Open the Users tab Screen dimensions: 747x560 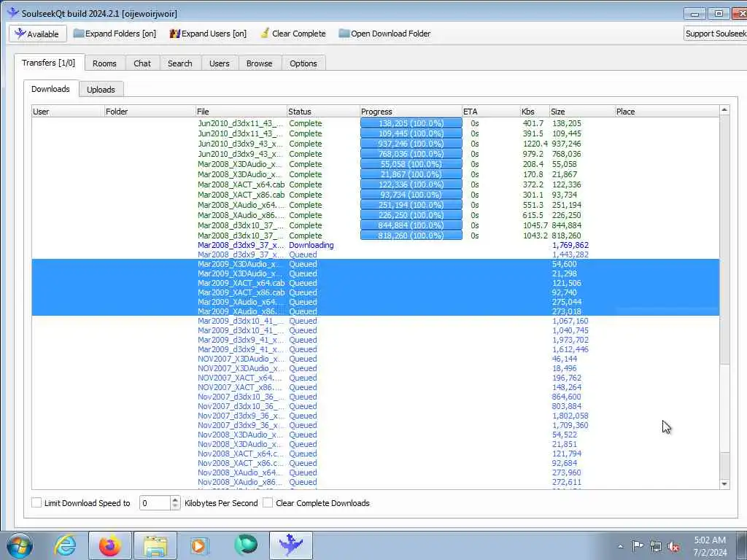click(219, 63)
